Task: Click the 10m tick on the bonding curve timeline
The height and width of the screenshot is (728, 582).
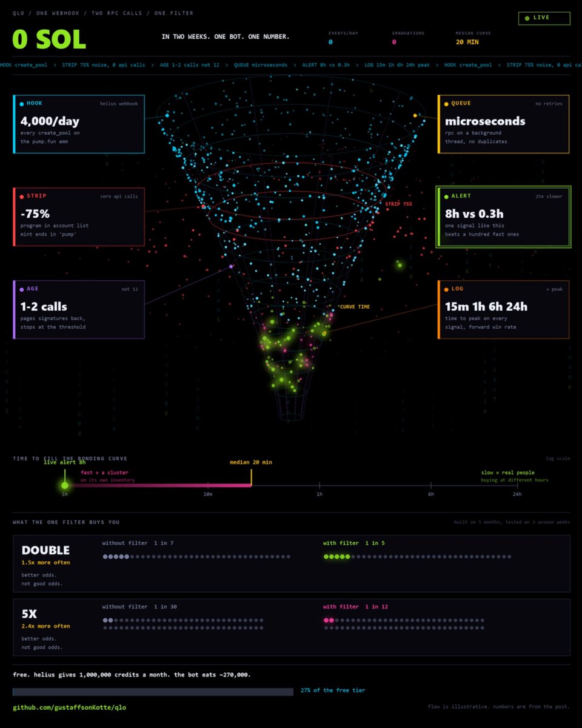Action: (x=208, y=485)
